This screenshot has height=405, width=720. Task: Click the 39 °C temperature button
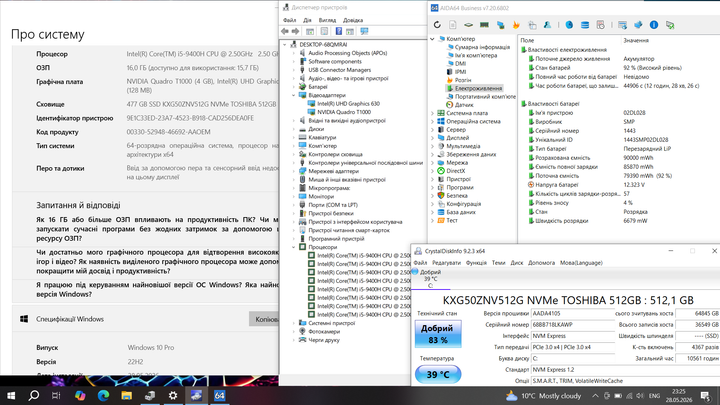click(438, 374)
